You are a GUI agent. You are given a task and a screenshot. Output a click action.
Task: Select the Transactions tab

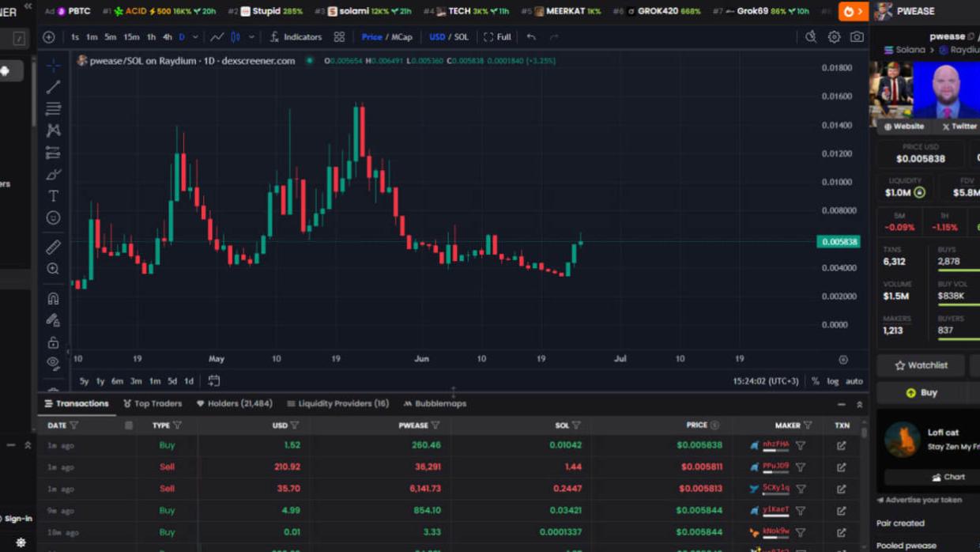[x=77, y=403]
